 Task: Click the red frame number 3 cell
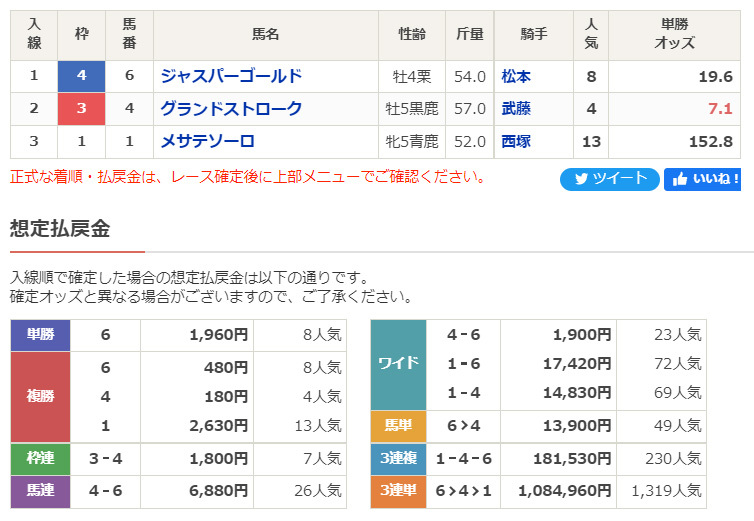click(x=81, y=109)
